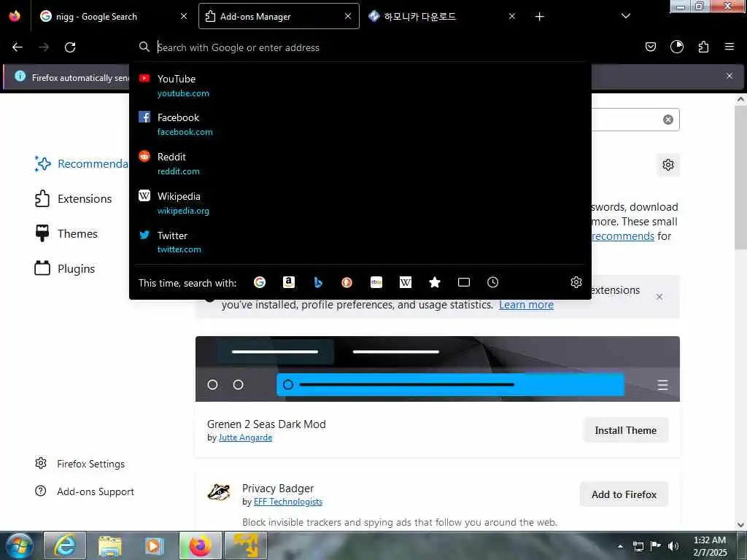
Task: Open the Pocket save icon
Action: tap(650, 47)
